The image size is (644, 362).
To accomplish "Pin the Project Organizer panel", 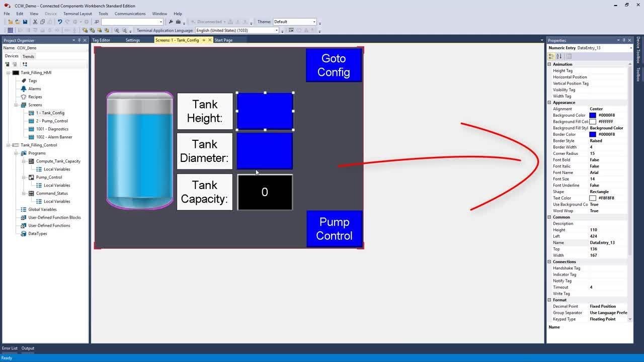I will pyautogui.click(x=79, y=40).
